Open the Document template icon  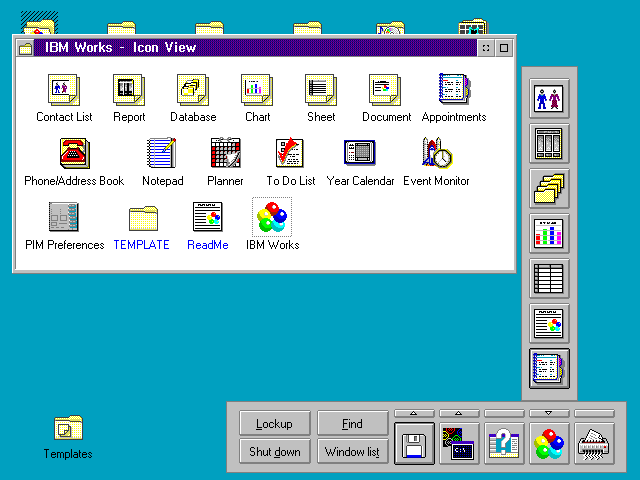[385, 90]
